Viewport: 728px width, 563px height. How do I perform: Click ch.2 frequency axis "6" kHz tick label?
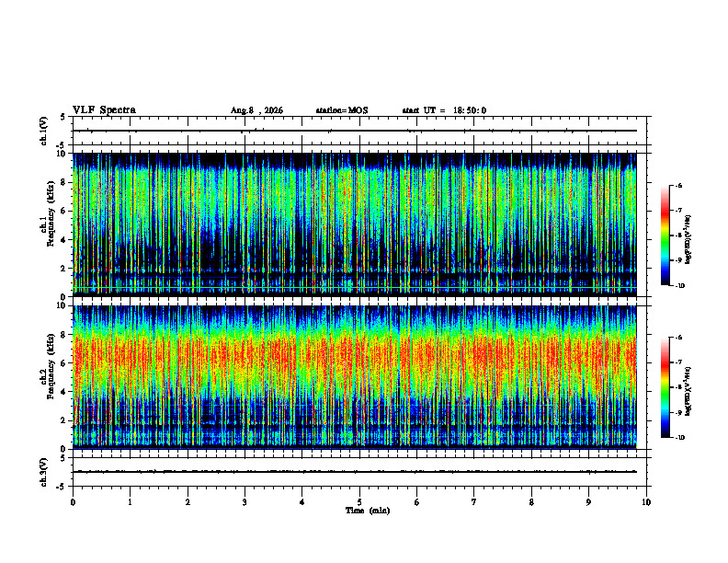[63, 363]
